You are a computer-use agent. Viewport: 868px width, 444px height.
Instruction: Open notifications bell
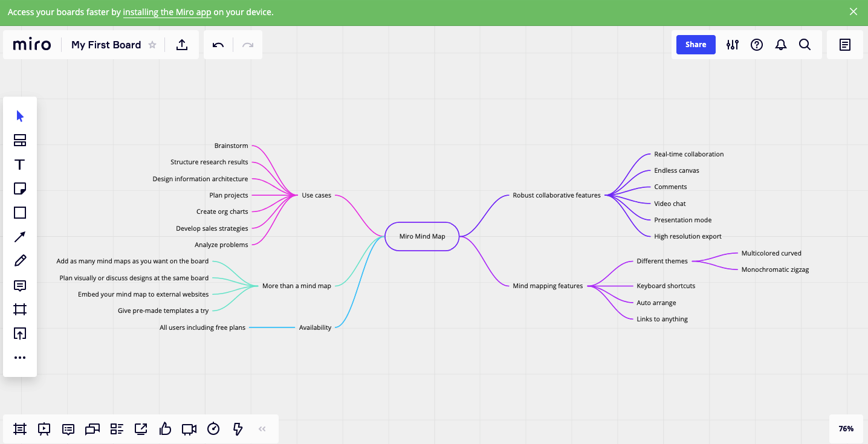point(781,45)
